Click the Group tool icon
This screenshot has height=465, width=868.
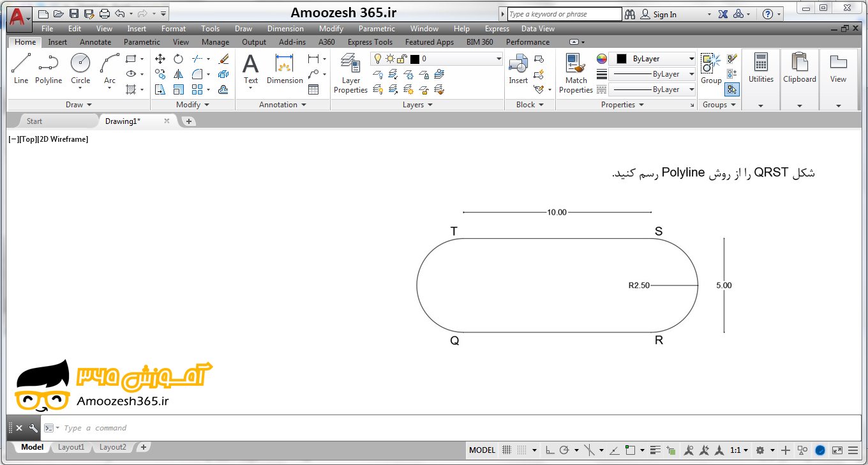(711, 69)
